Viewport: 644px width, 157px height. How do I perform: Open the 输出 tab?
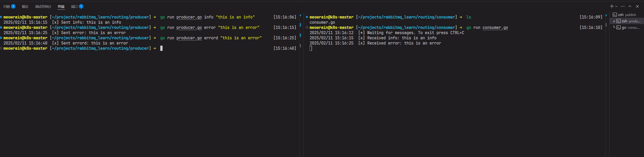point(25,7)
